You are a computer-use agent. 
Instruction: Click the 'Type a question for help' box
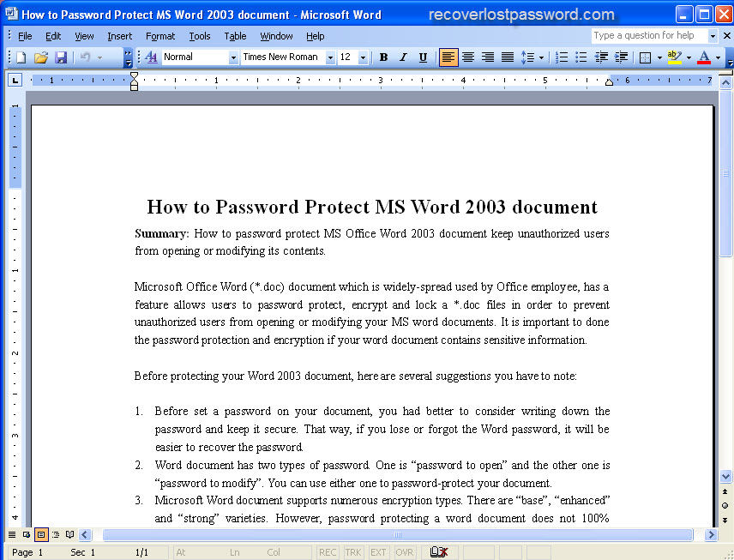point(649,35)
